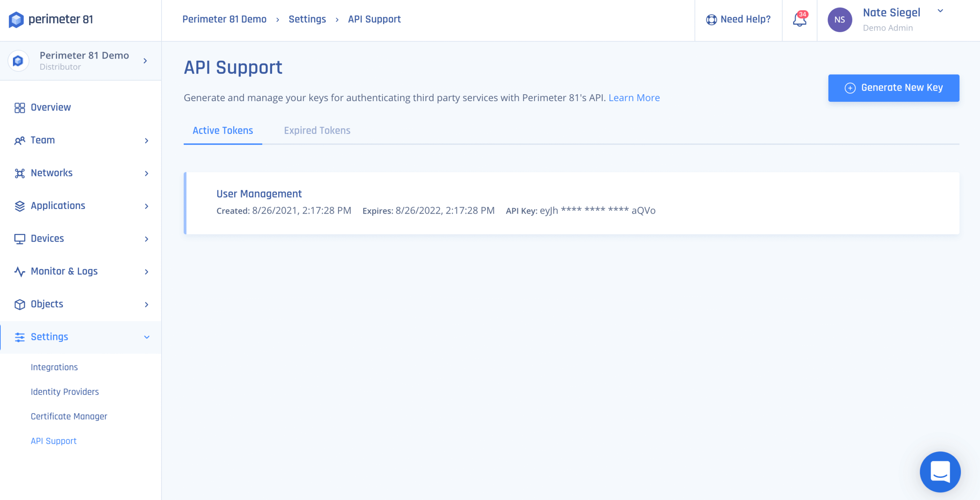This screenshot has height=500, width=980.
Task: Switch to Active Tokens tab
Action: pyautogui.click(x=223, y=131)
